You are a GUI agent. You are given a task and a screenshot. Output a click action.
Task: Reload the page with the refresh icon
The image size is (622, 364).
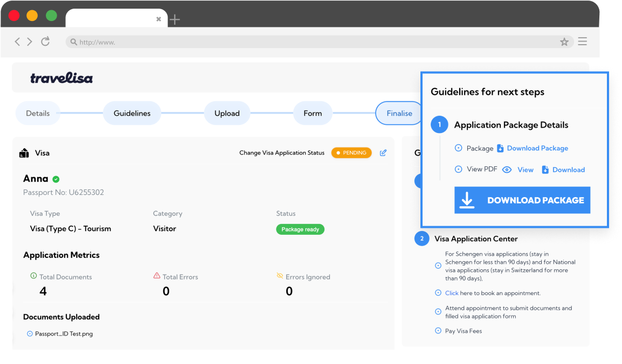coord(45,41)
